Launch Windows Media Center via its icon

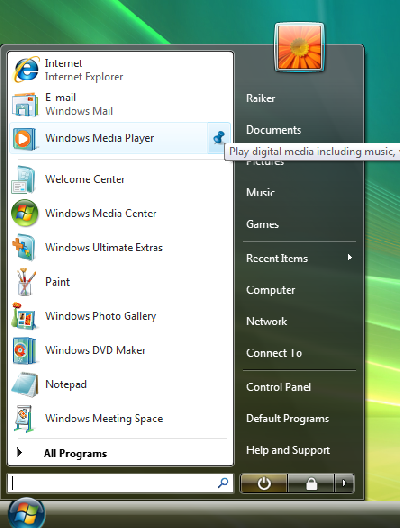point(24,213)
